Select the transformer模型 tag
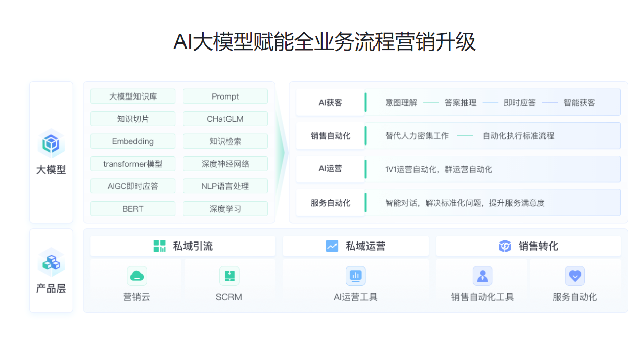Viewport: 644px width, 339px height. 133,164
